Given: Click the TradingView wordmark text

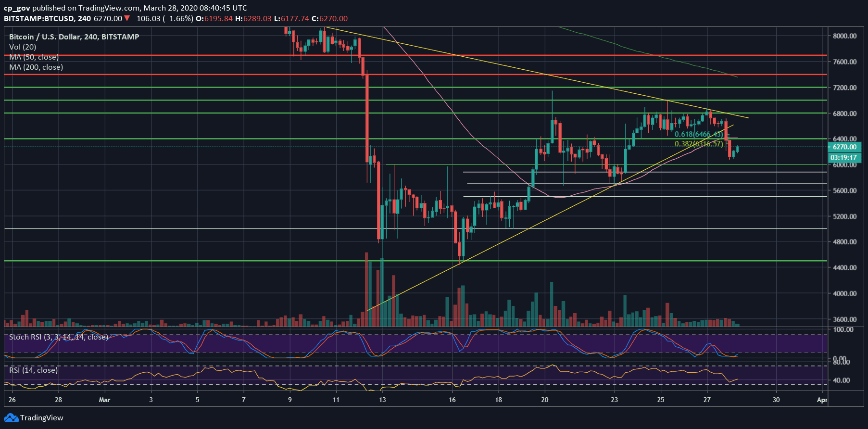Looking at the screenshot, I should coord(42,417).
